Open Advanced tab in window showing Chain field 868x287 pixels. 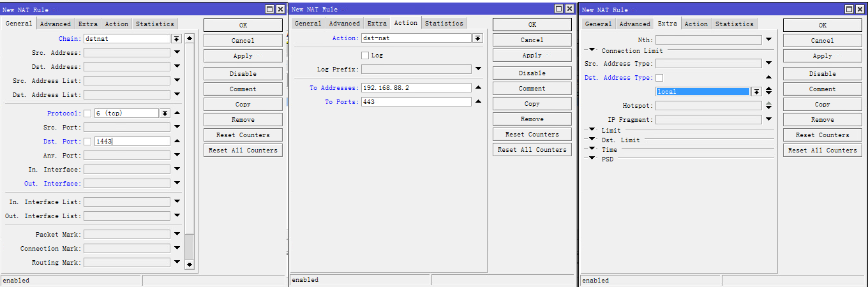[x=56, y=24]
